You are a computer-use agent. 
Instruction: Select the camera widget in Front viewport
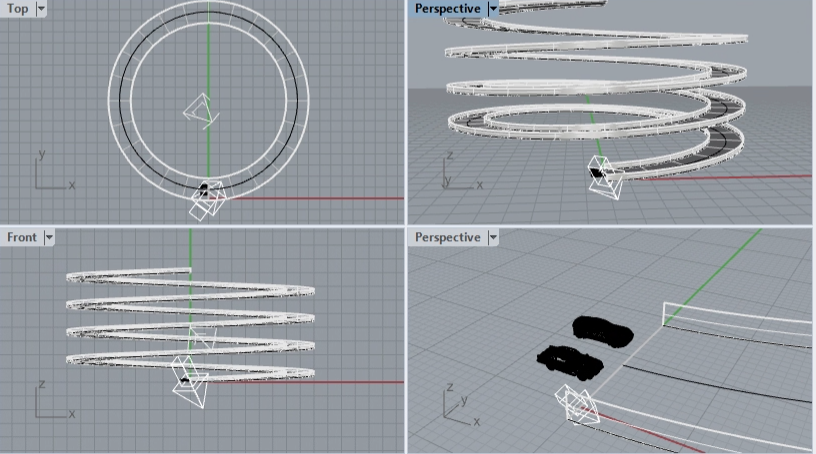190,377
